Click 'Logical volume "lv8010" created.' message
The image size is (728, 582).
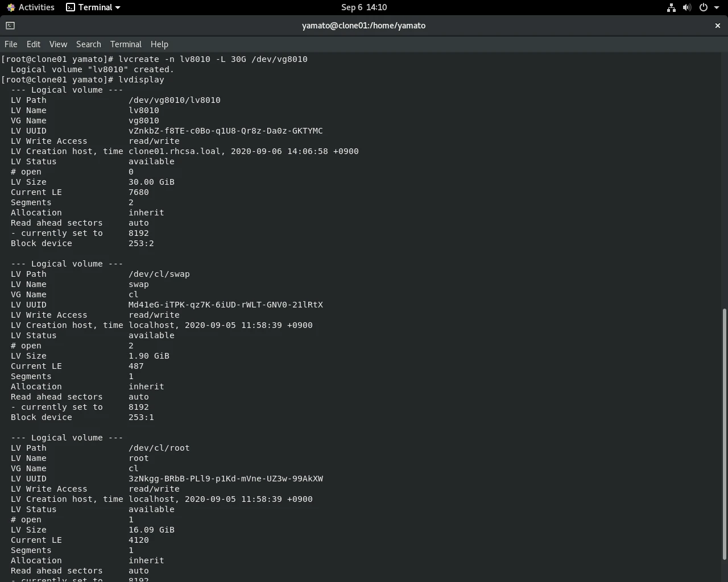click(92, 69)
